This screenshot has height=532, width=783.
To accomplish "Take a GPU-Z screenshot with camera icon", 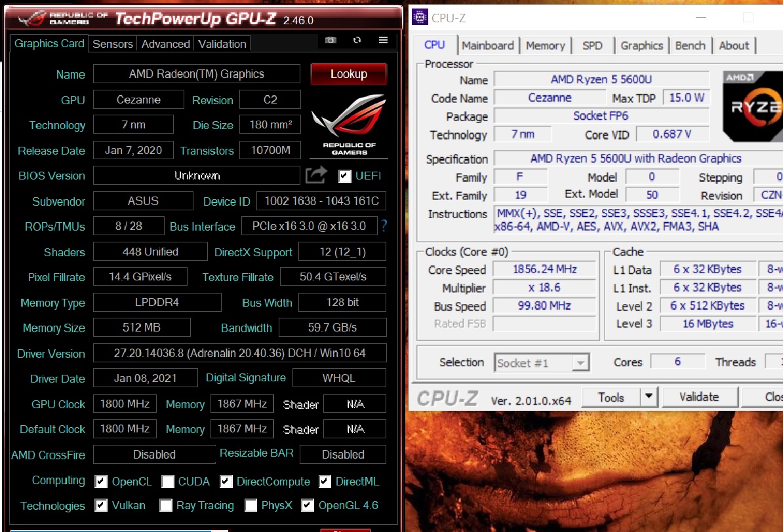I will (331, 40).
